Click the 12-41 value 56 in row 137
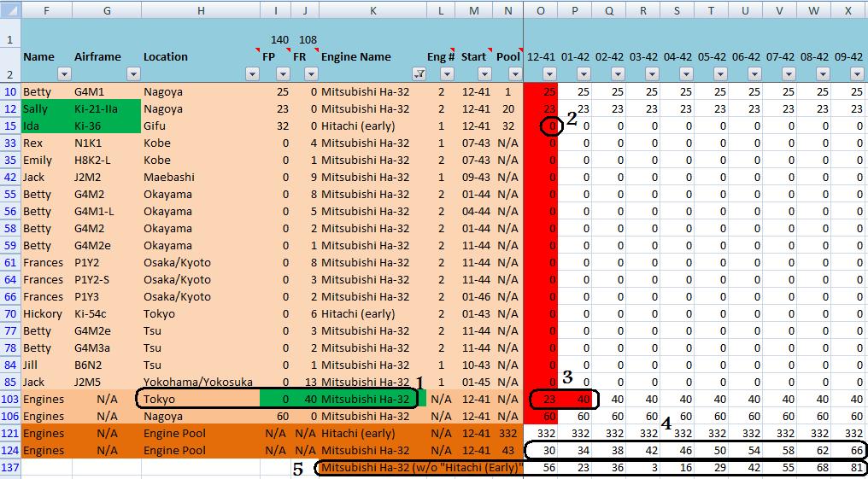868x479 pixels. pyautogui.click(x=540, y=468)
